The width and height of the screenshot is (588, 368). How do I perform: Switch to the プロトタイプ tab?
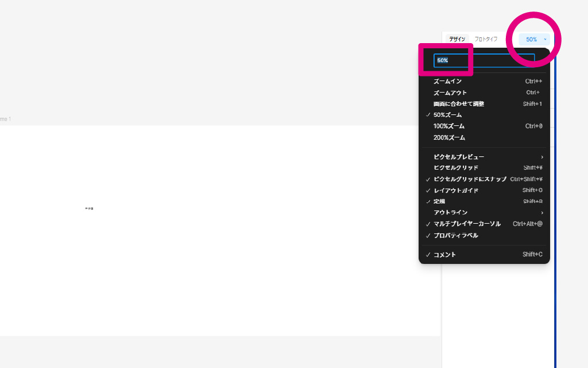point(486,39)
